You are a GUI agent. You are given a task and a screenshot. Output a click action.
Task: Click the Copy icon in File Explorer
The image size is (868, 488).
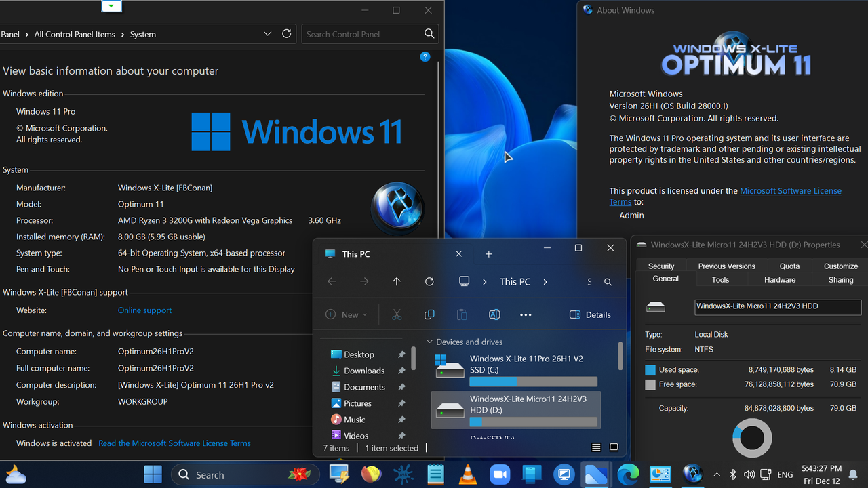tap(429, 314)
